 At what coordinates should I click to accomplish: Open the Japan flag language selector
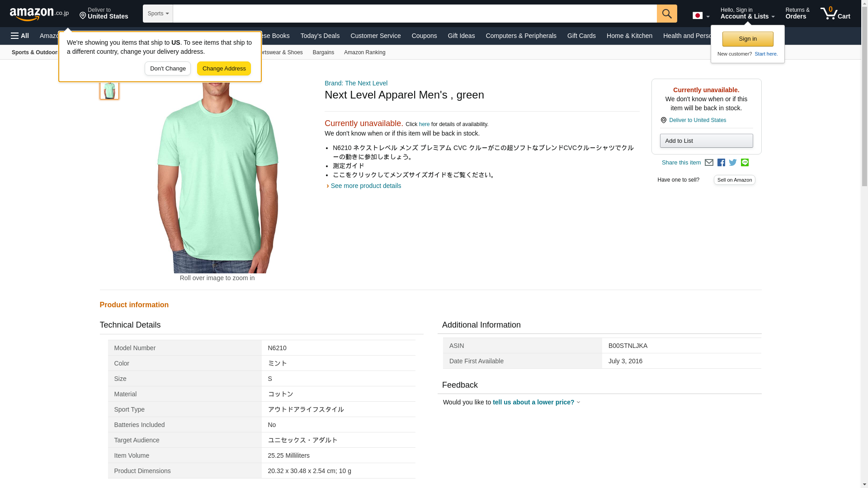[x=701, y=16]
